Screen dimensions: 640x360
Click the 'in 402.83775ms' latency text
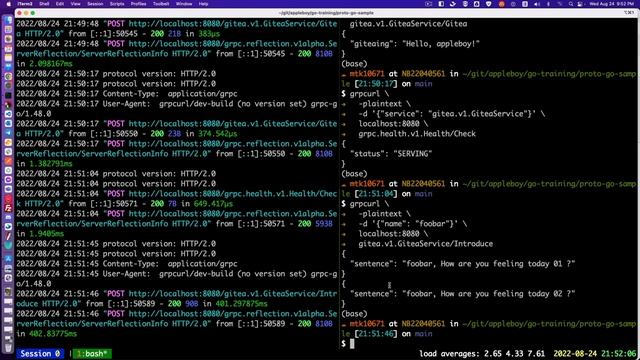point(47,334)
